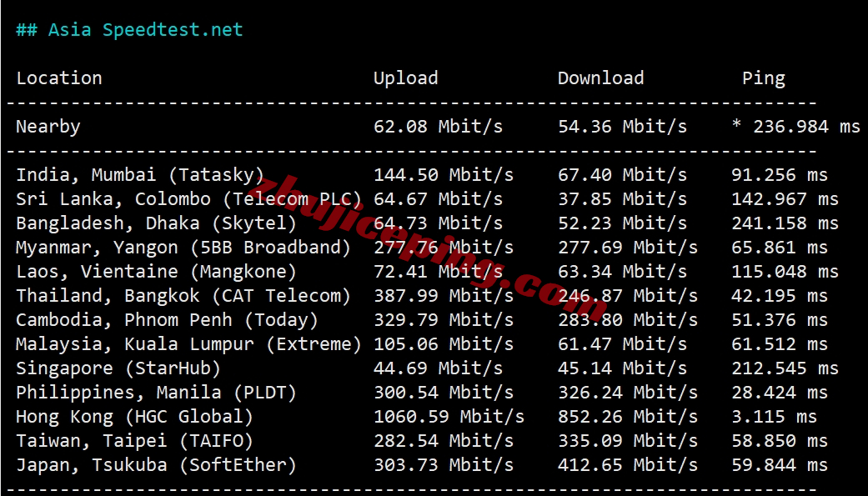Click Singapore (StarHub) entry
The width and height of the screenshot is (868, 496).
tap(118, 368)
